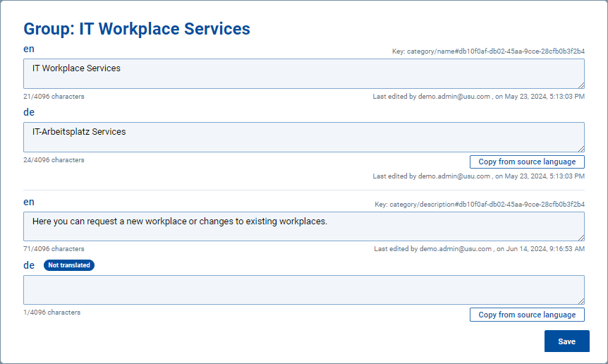Viewport: 608px width, 364px height.
Task: Click into the 'IT-Arbeitsplatz Services' German field
Action: (x=303, y=137)
